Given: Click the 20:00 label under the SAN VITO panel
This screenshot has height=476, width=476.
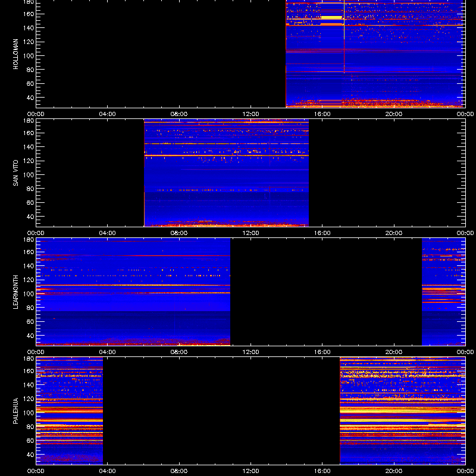Looking at the screenshot, I should click(394, 233).
